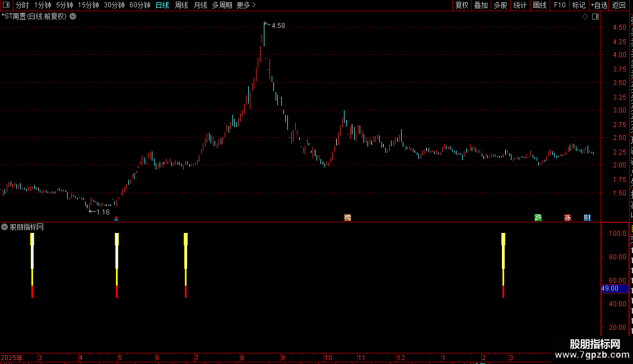Click the blue 财 marker icon
Screen dimensions: 633x364
[588, 218]
